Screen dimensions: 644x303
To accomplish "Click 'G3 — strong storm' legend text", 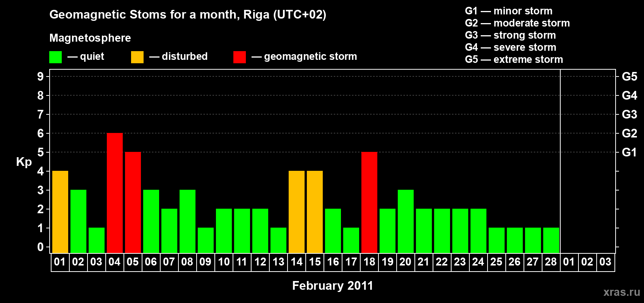I will 510,35.
